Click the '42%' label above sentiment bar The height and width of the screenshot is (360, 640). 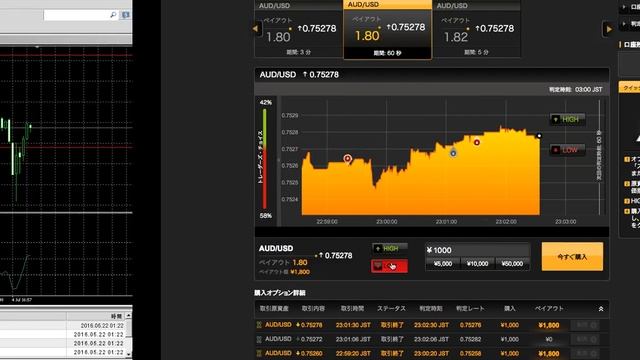click(x=265, y=102)
